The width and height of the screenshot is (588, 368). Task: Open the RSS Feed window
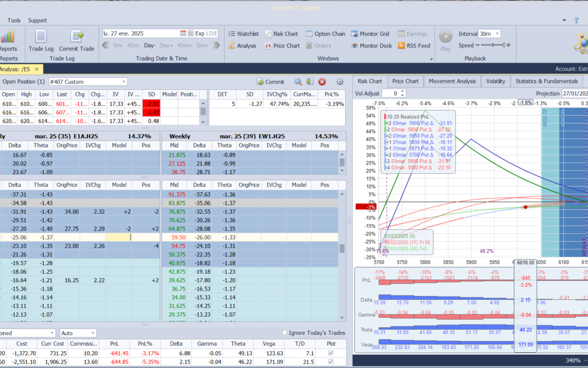[414, 46]
